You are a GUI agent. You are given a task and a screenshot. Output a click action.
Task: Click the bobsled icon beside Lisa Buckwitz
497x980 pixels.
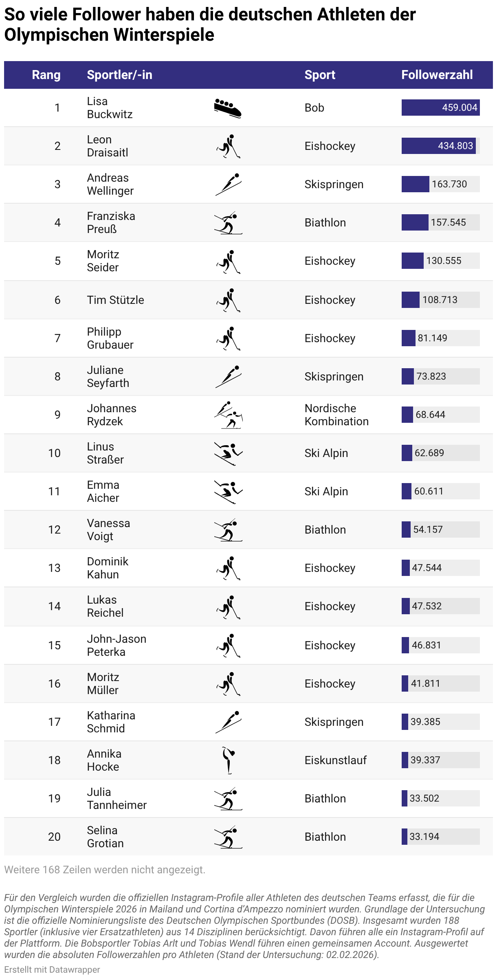pos(228,108)
